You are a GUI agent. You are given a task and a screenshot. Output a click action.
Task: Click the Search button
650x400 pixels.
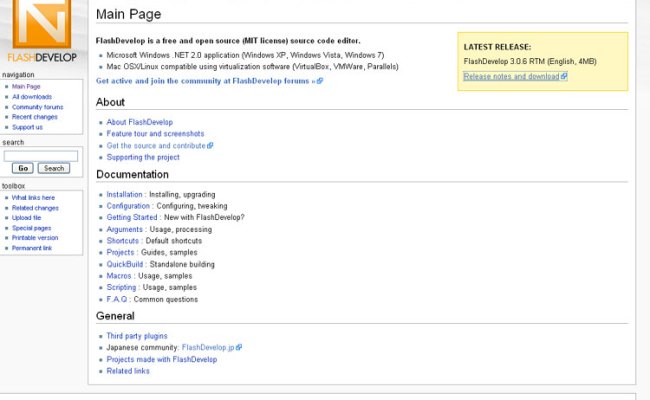(54, 168)
